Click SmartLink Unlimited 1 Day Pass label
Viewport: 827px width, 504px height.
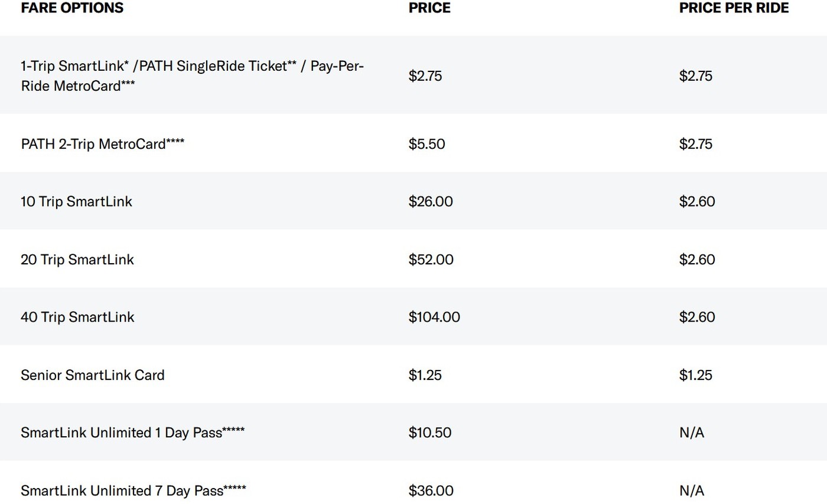click(x=132, y=433)
